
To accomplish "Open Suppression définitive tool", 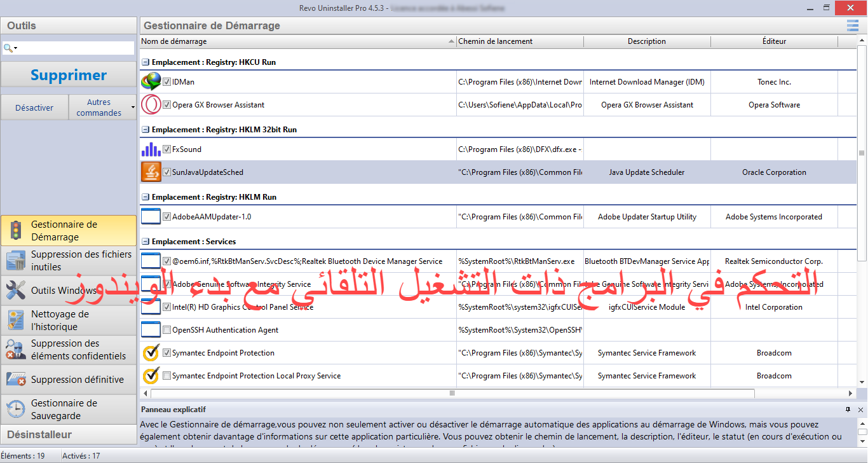I will (69, 380).
